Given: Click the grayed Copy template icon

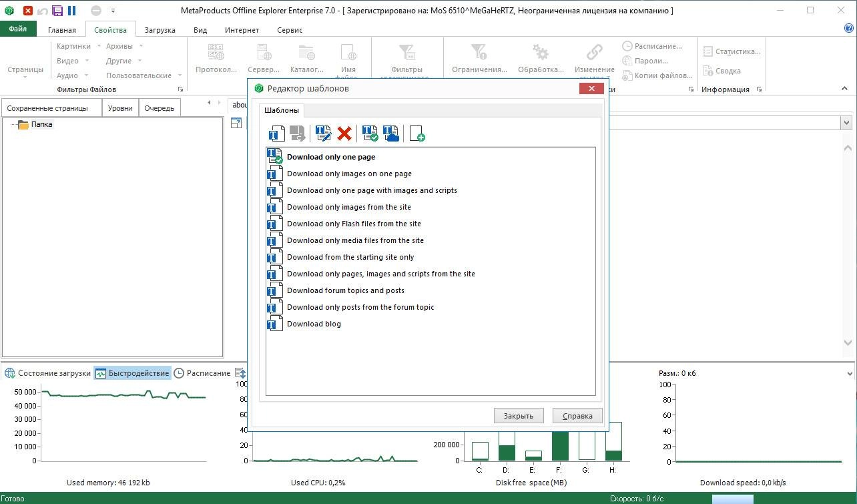Looking at the screenshot, I should click(x=297, y=134).
